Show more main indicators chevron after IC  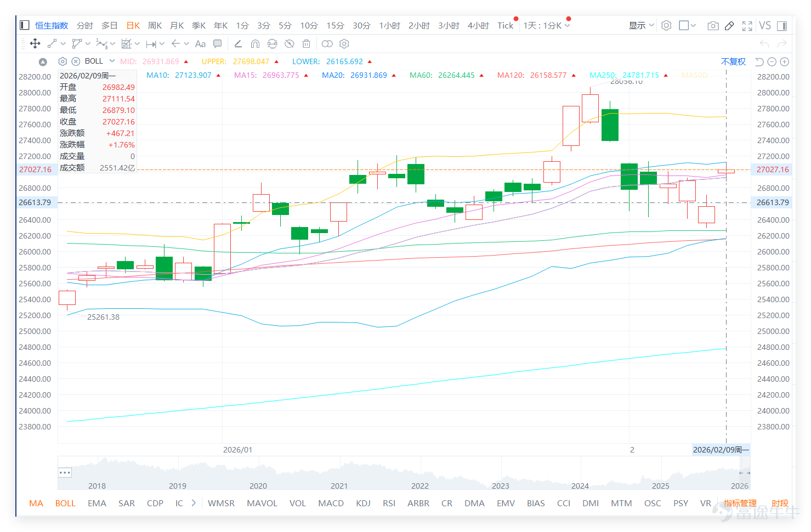coord(194,502)
